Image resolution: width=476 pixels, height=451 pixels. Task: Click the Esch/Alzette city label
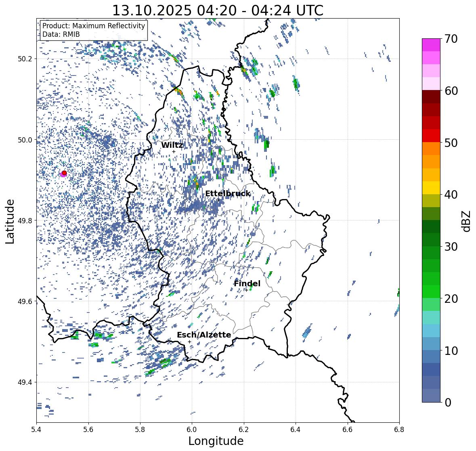coord(204,335)
